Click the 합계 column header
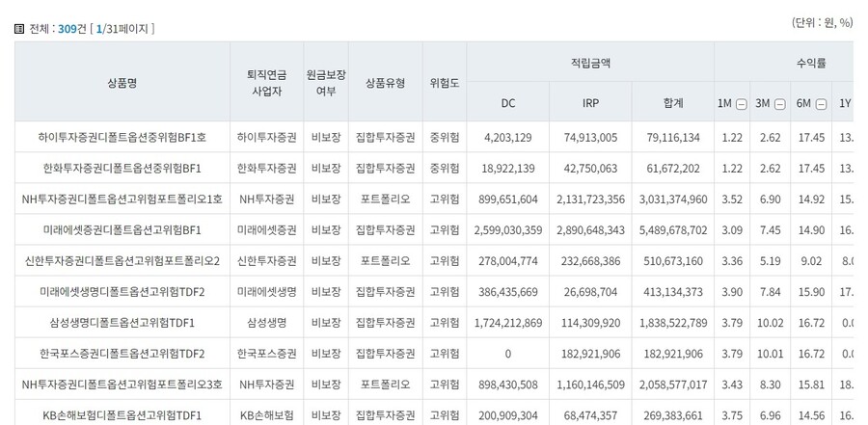 coord(673,103)
